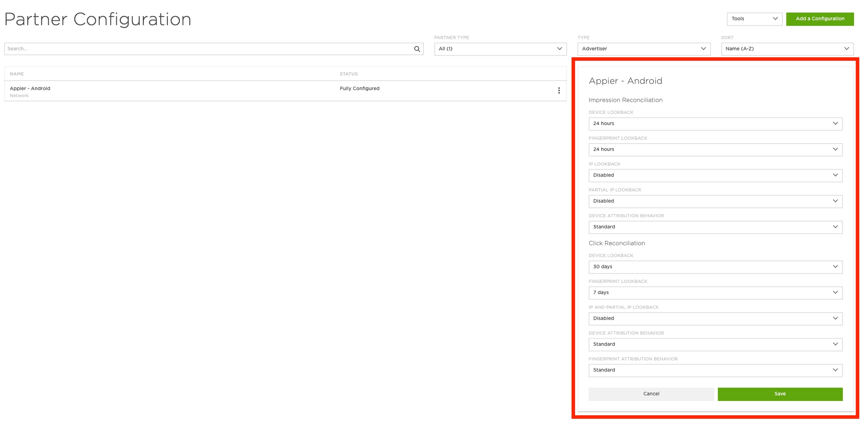
Task: Click the Name column header
Action: 17,74
